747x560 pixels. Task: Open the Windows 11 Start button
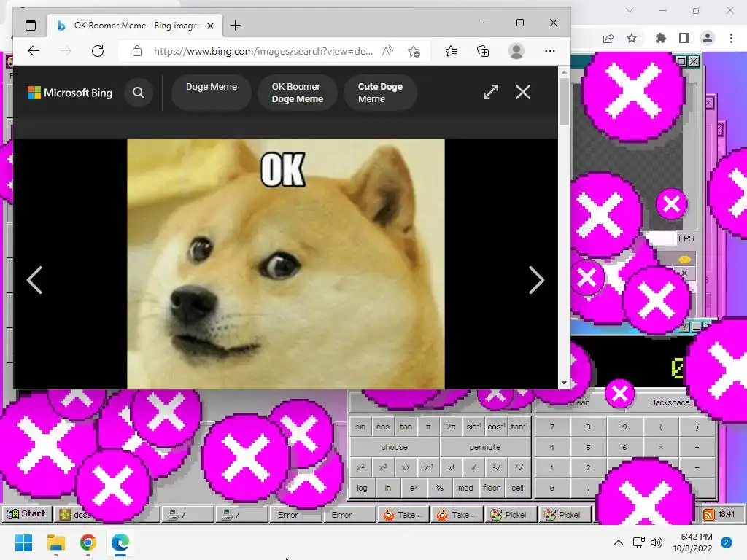pyautogui.click(x=23, y=542)
